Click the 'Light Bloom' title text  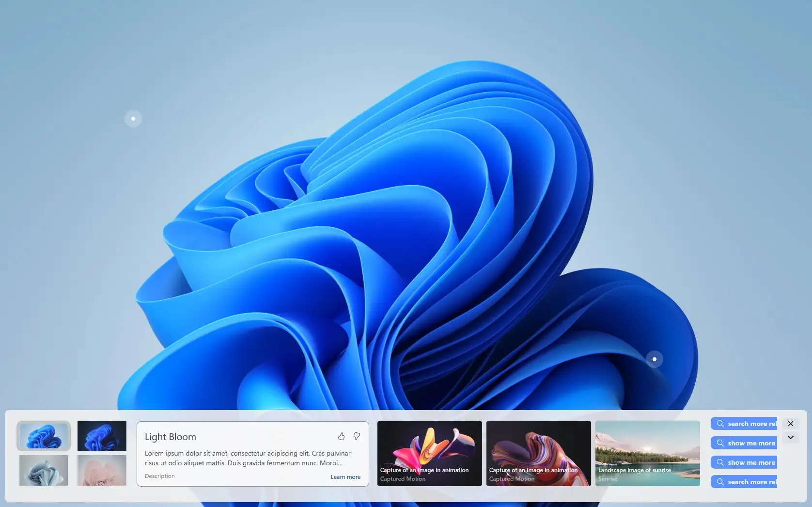click(171, 437)
